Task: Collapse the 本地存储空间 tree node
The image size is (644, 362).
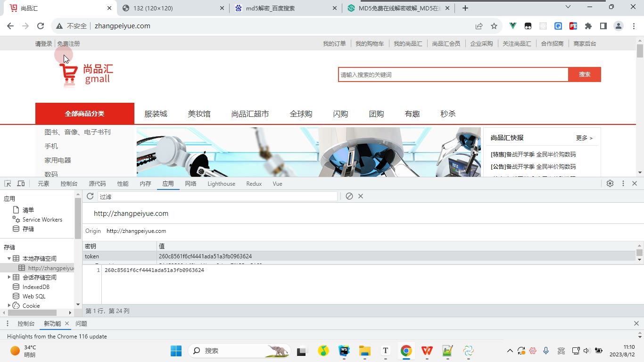Action: (x=9, y=258)
